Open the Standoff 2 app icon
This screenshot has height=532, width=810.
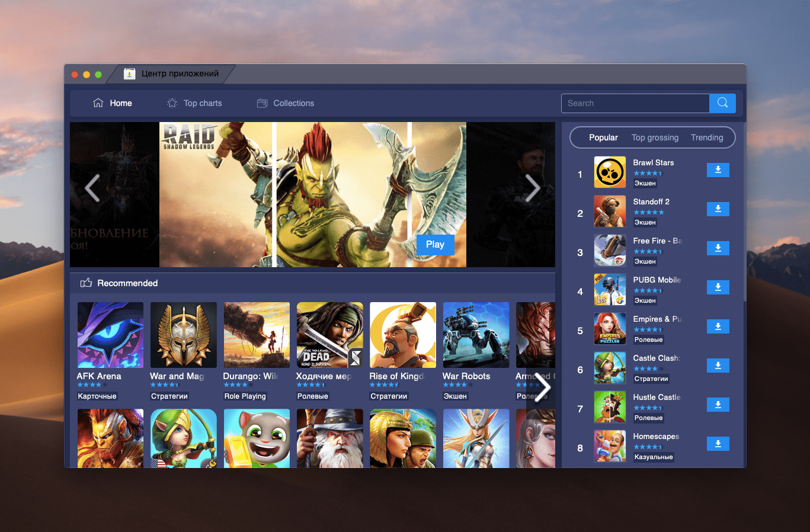pos(610,211)
